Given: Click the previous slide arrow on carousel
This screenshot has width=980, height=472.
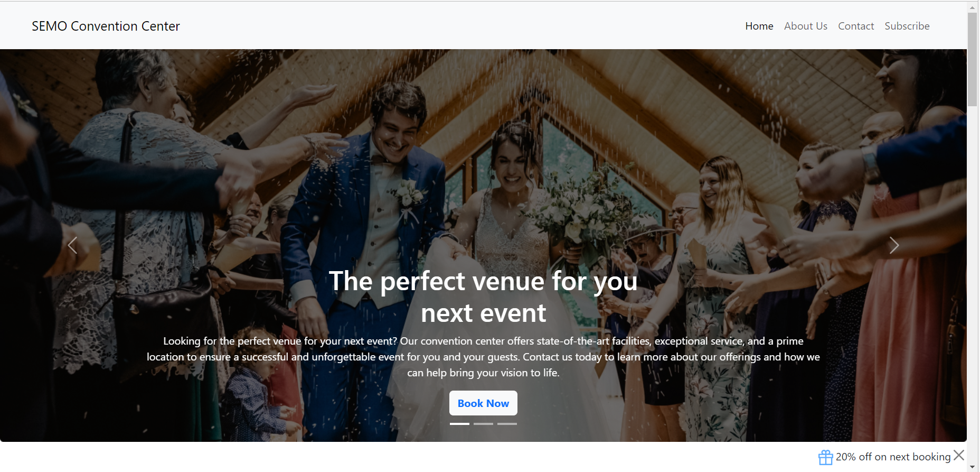Looking at the screenshot, I should [x=72, y=245].
